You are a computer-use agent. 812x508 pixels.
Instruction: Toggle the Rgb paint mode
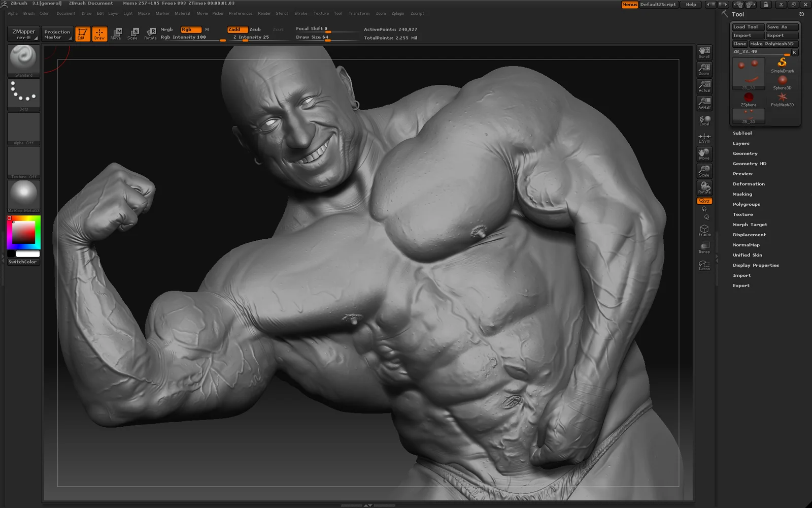(190, 29)
